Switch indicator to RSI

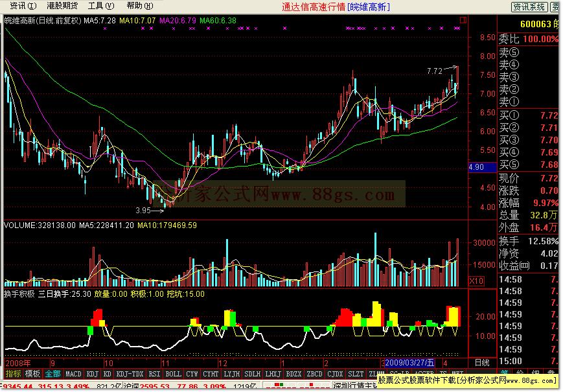point(154,374)
